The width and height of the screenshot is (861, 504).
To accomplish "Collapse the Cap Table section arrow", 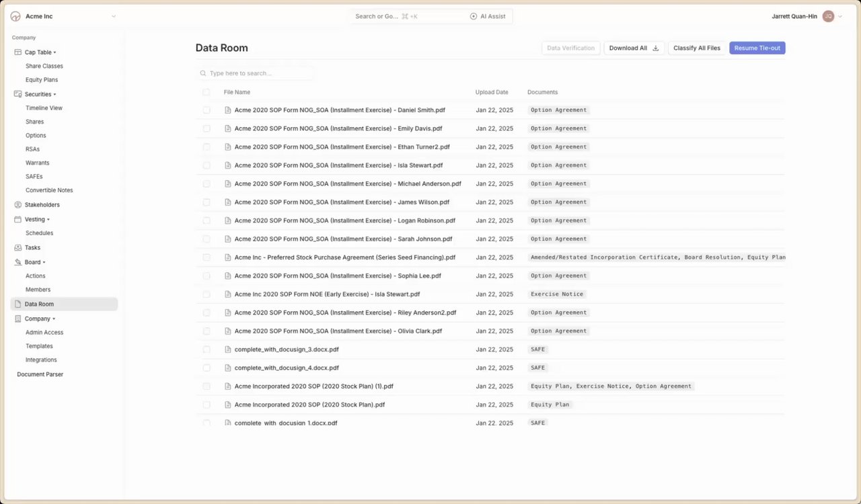I will [x=55, y=52].
